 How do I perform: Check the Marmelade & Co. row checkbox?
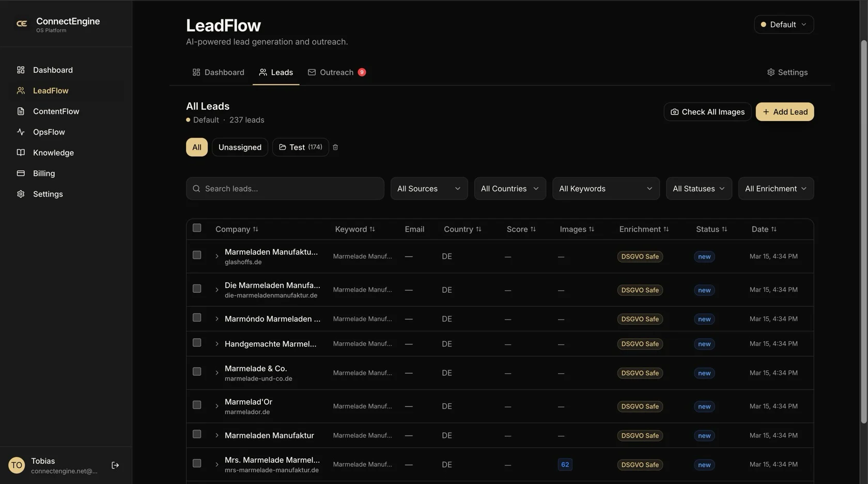coord(197,372)
